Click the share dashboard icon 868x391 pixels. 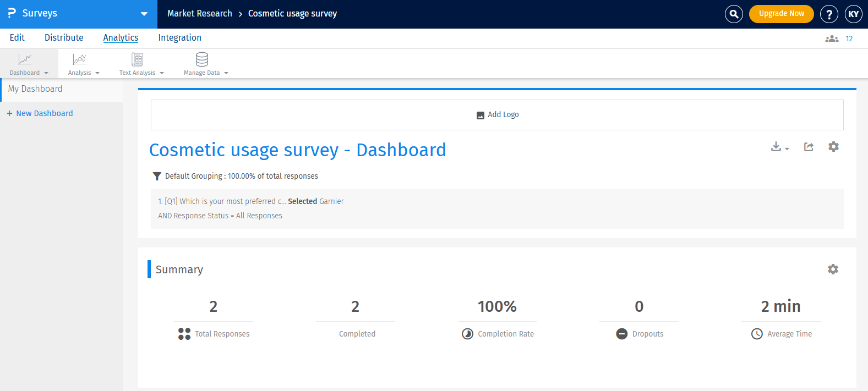(x=809, y=147)
